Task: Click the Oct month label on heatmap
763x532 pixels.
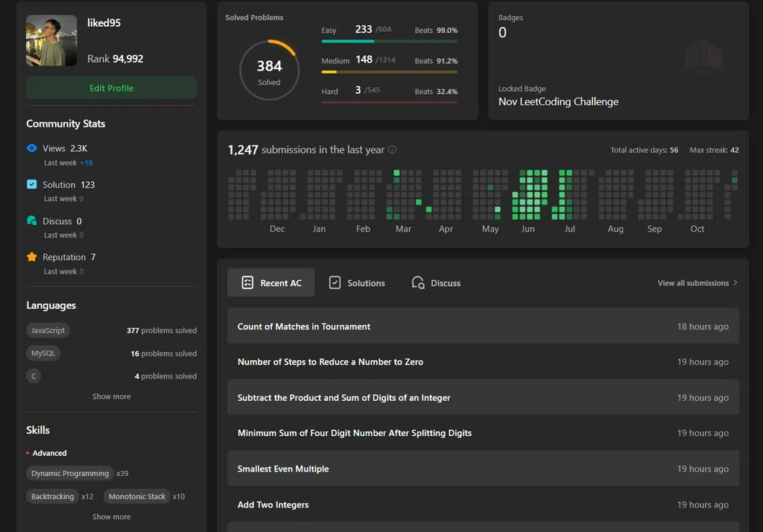Action: 697,229
